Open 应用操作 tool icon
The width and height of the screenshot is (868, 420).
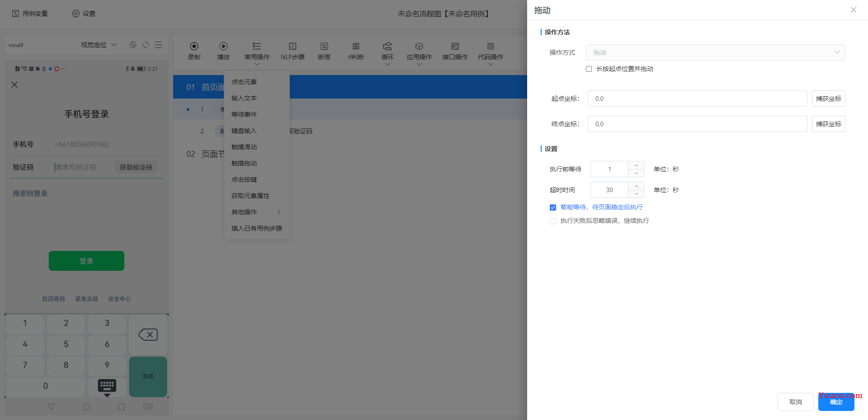pos(419,46)
